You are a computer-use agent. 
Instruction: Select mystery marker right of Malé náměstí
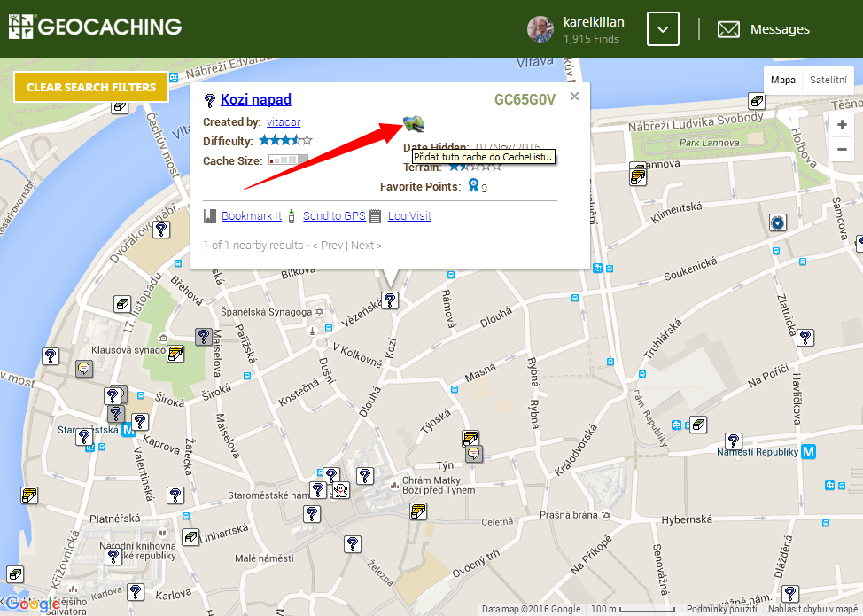point(353,544)
